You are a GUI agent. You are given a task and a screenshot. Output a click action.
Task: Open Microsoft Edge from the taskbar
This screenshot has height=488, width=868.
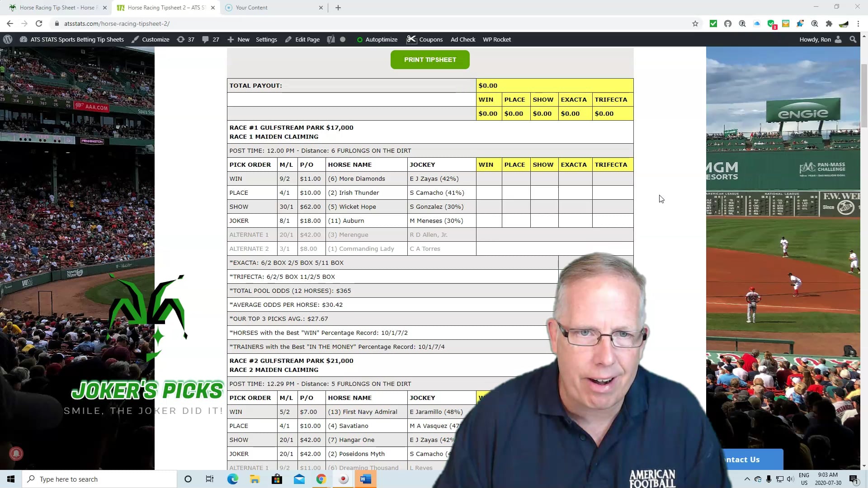[232, 479]
